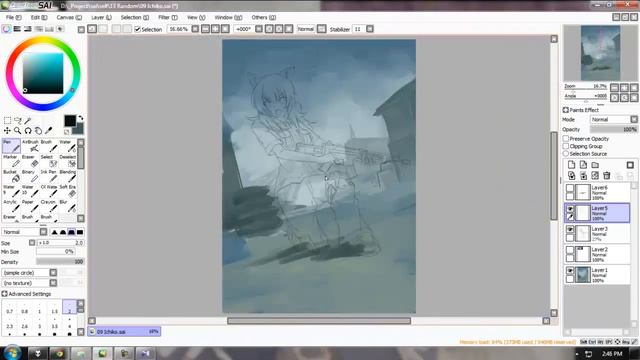Choose the Soft Eraser tool
The image size is (640, 360).
(x=67, y=191)
